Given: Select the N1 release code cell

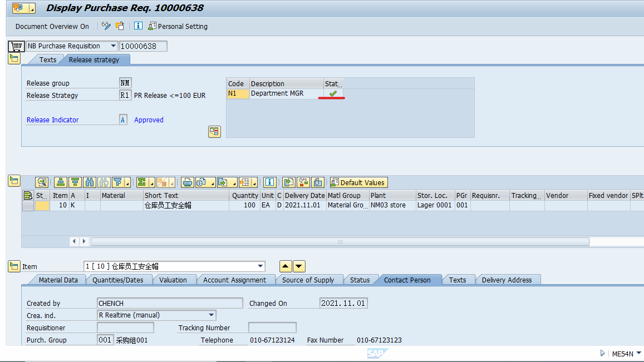Looking at the screenshot, I should click(x=238, y=93).
